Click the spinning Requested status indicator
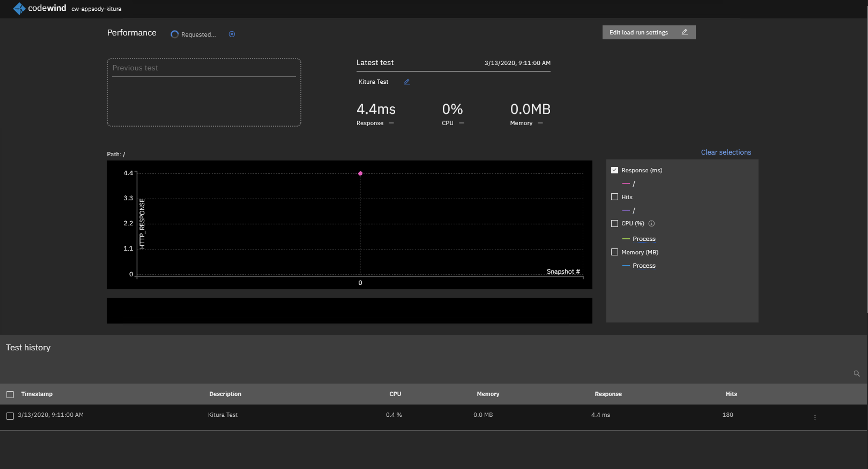 (x=174, y=34)
